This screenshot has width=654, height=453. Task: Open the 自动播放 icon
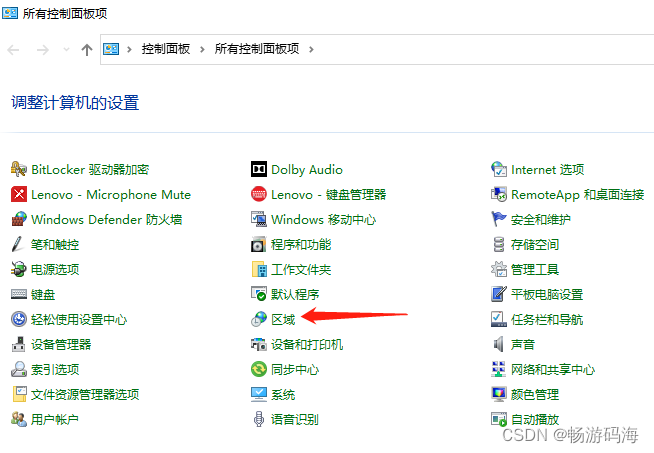pos(499,419)
